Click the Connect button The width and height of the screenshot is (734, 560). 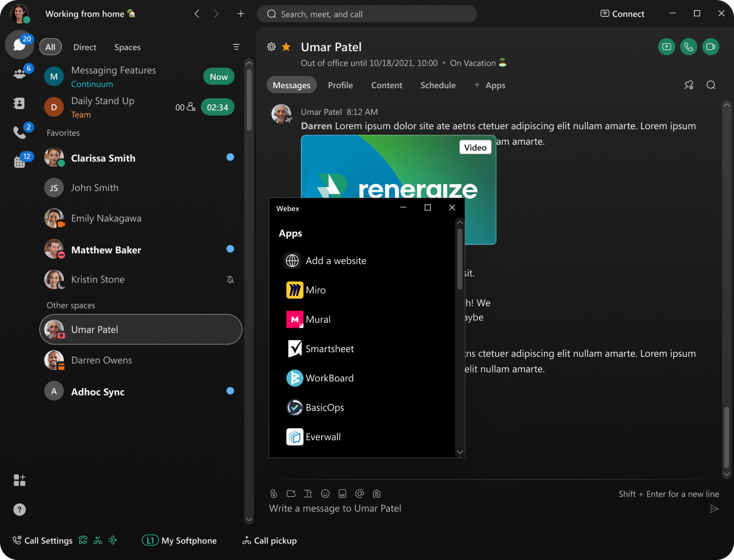622,14
